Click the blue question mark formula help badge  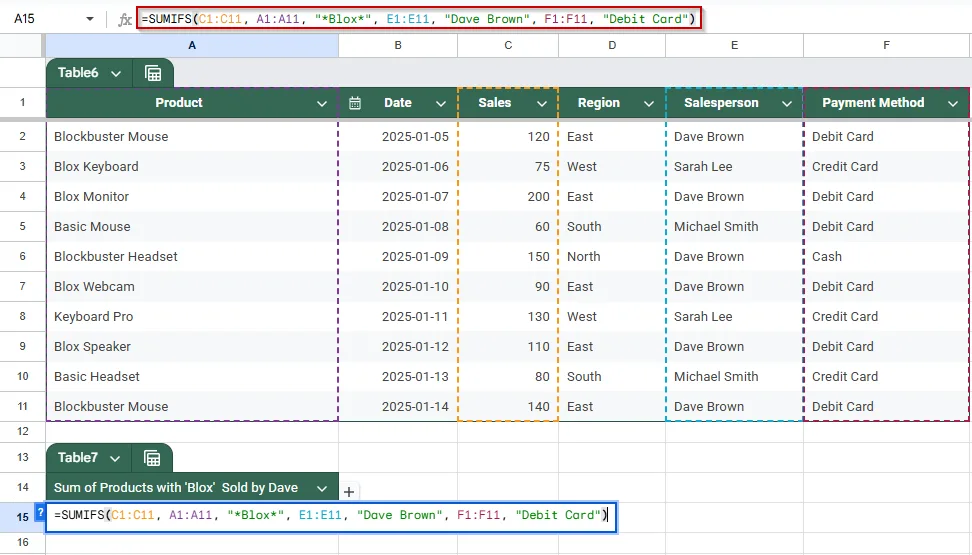pyautogui.click(x=40, y=513)
